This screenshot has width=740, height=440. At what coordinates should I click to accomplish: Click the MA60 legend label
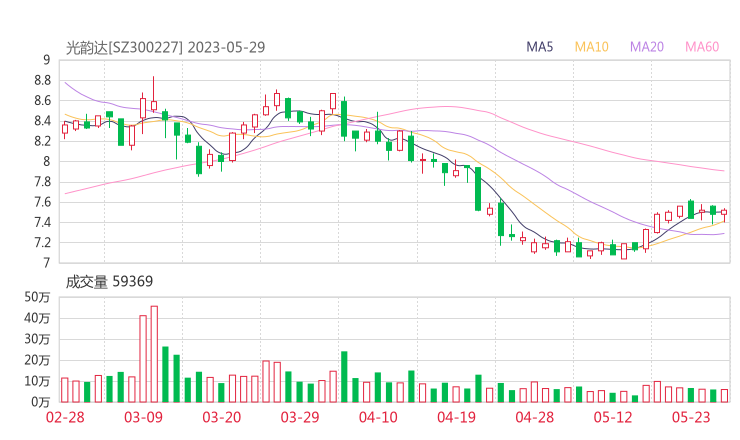(x=702, y=47)
